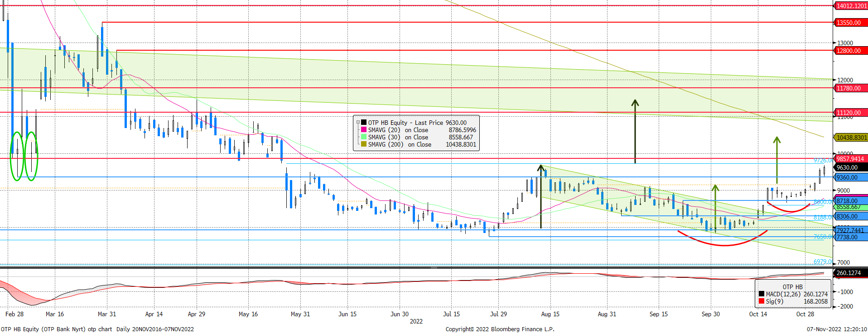Click the Apr 14 date on the time axis
Image resolution: width=868 pixels, height=333 pixels.
[x=154, y=314]
